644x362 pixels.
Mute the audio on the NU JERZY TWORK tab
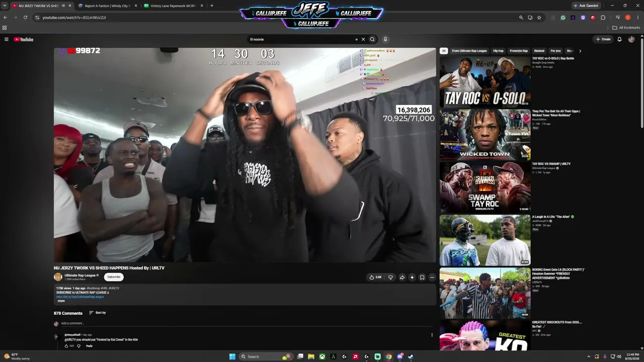tap(63, 6)
